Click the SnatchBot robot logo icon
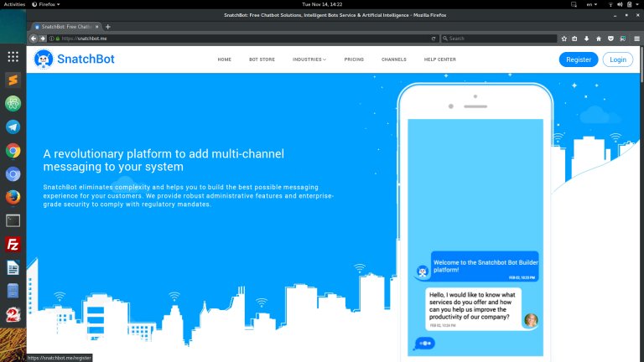Image resolution: width=644 pixels, height=362 pixels. point(44,59)
